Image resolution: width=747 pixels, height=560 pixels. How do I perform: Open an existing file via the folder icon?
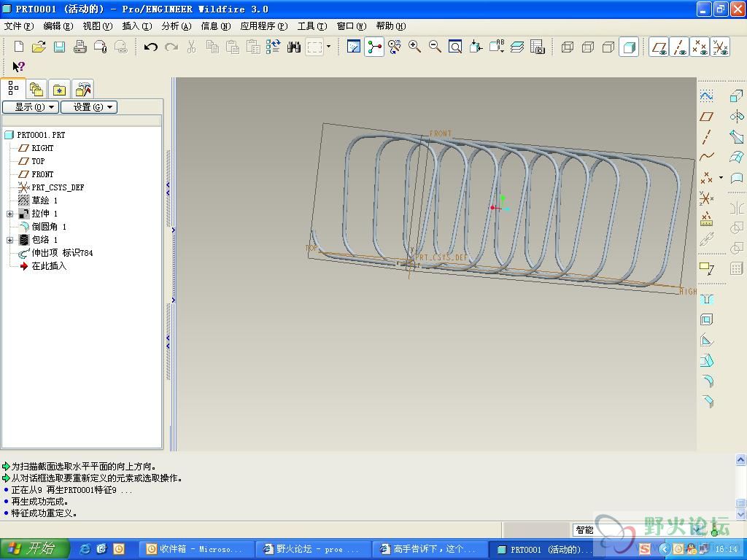click(x=39, y=47)
